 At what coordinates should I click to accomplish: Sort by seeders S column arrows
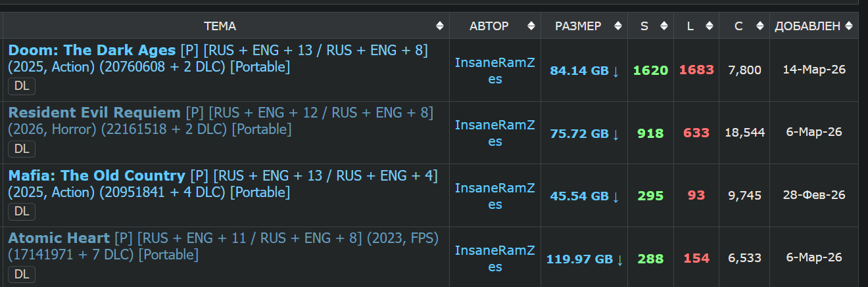[663, 26]
